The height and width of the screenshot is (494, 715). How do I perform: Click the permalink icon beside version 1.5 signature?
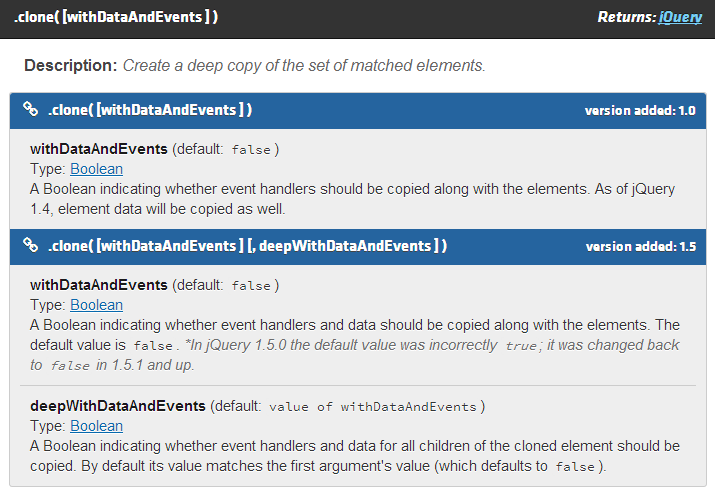pos(31,245)
